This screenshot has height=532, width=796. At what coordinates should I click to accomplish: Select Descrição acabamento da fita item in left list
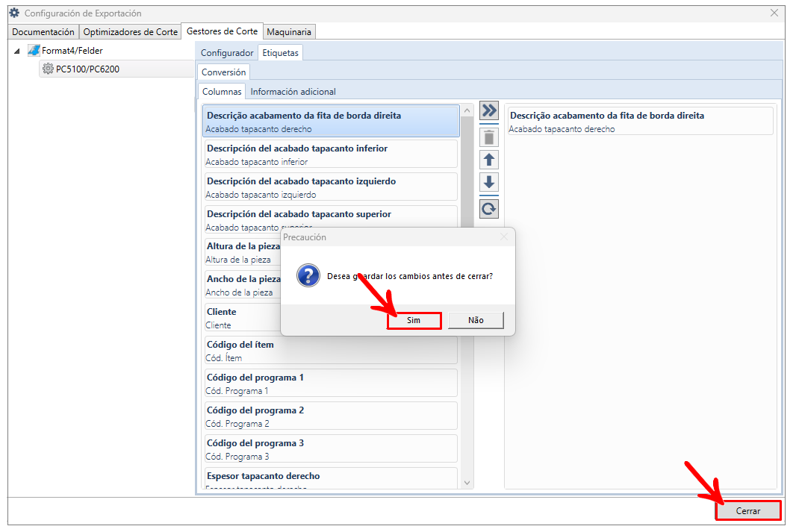331,121
